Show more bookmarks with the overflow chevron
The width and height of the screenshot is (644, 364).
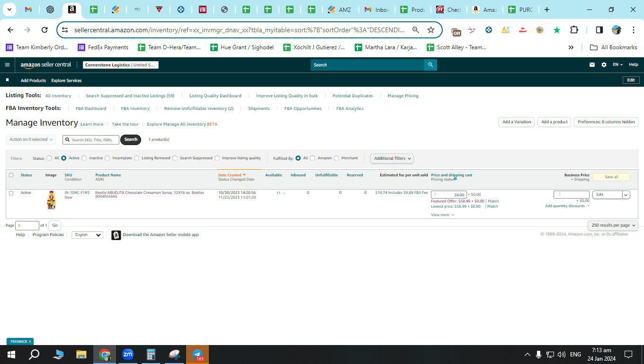571,47
